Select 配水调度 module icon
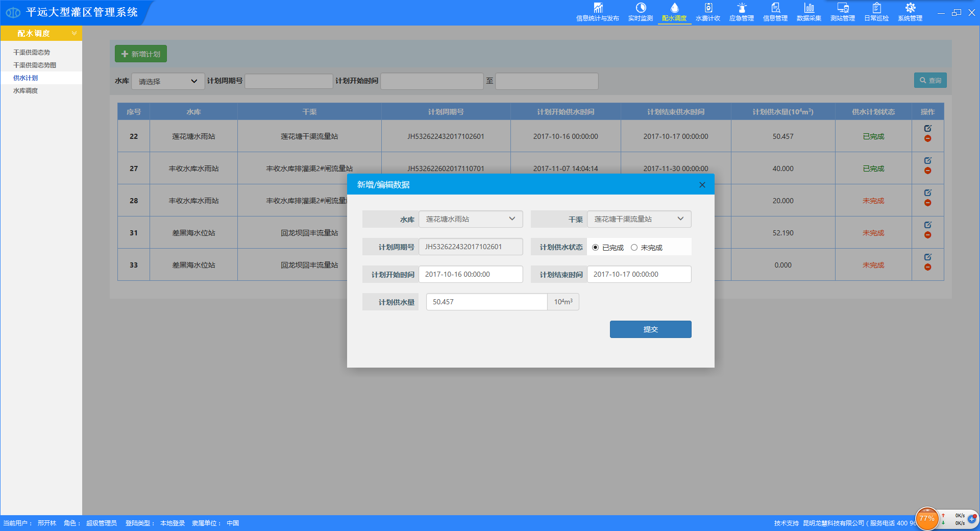980x531 pixels. tap(674, 8)
